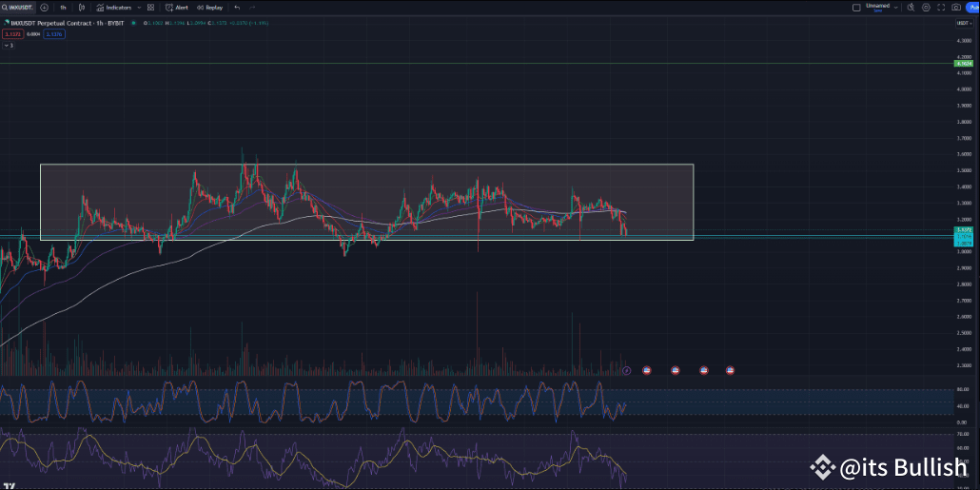Open the quick search icon
Screen dimensions: 980x490
tap(911, 7)
